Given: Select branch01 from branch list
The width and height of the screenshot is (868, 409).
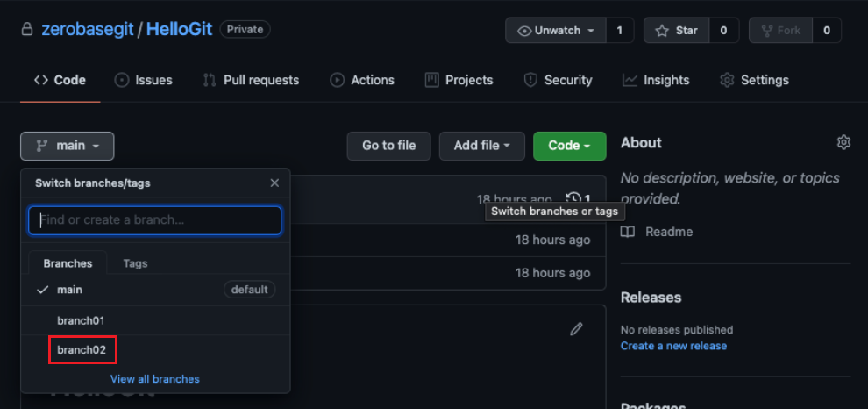Looking at the screenshot, I should tap(81, 320).
